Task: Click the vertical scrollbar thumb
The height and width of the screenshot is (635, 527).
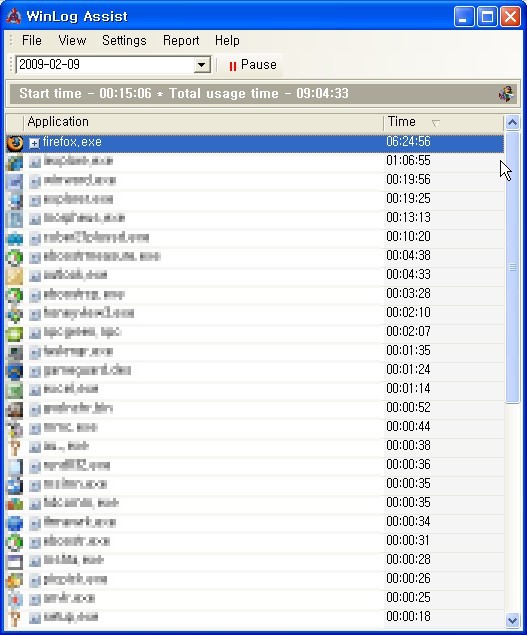Action: (x=512, y=267)
